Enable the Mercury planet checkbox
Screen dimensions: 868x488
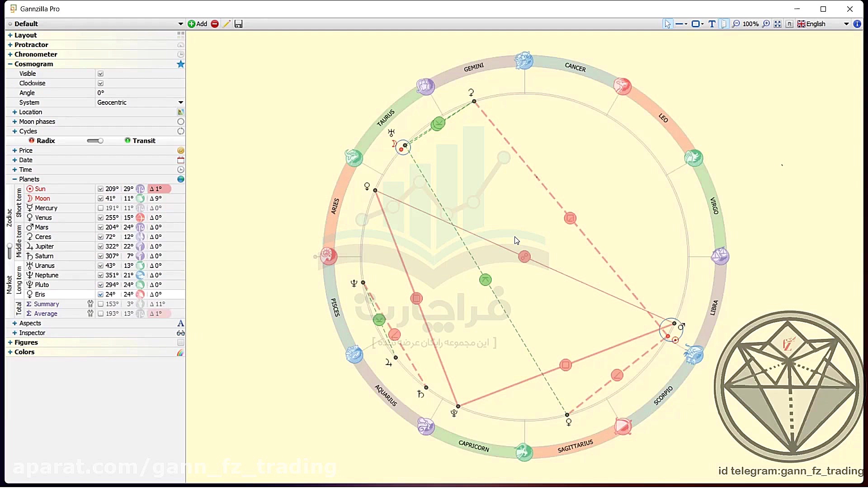[101, 208]
